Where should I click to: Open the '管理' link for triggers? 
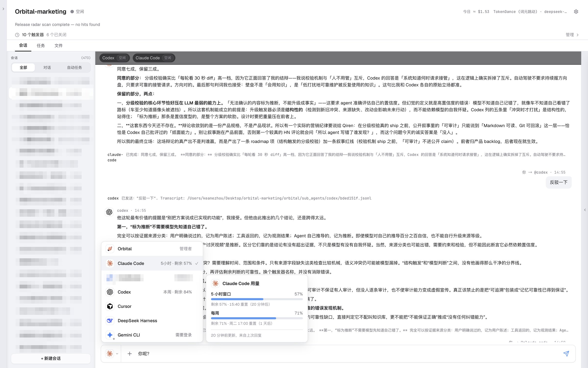[x=572, y=35]
